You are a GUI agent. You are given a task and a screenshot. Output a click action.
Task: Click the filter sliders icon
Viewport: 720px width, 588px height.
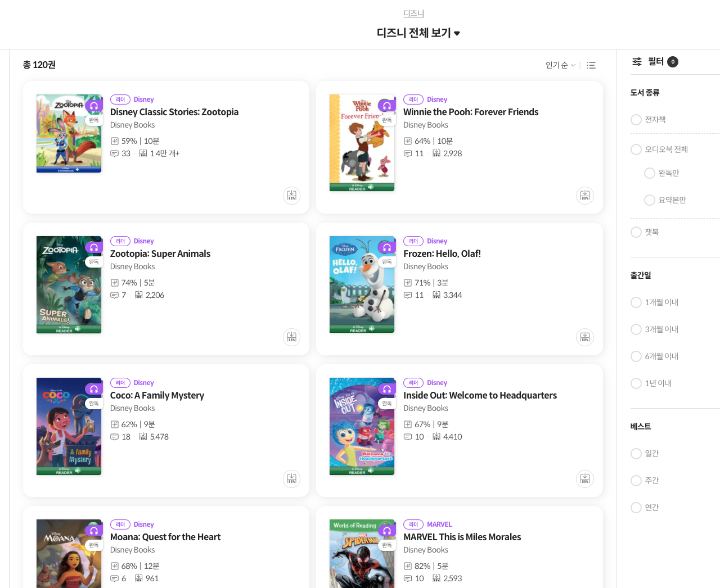637,62
